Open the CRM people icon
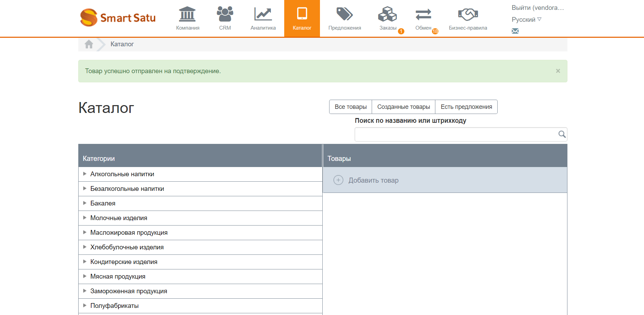Viewport: 644px width, 315px height. 225,14
